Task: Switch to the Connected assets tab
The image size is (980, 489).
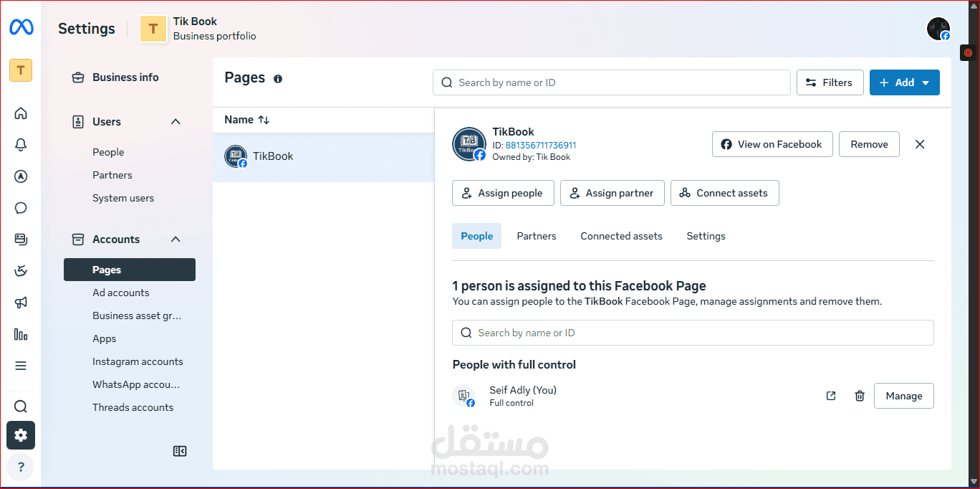Action: [621, 236]
